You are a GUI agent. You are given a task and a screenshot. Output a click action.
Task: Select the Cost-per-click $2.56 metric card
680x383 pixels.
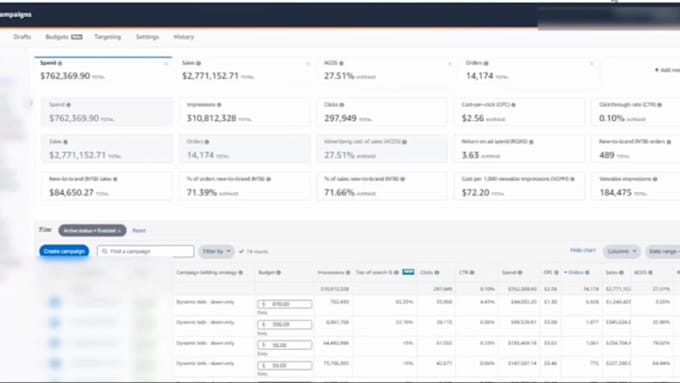tap(520, 112)
